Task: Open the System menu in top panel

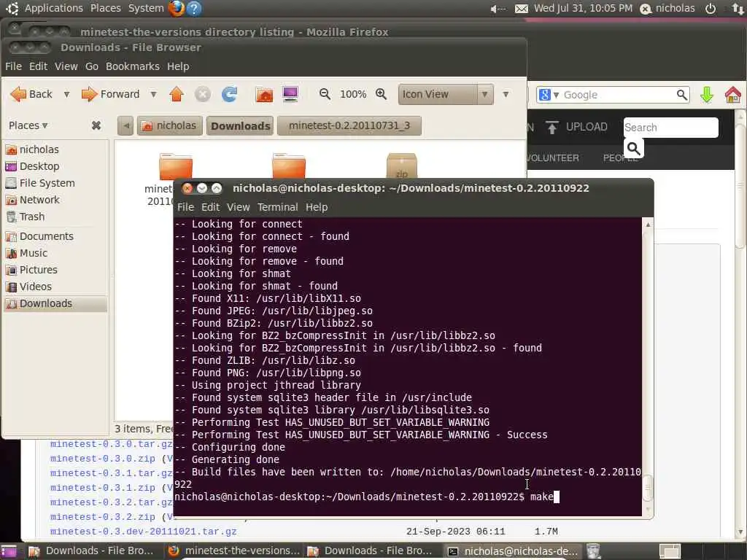Action: pos(146,8)
